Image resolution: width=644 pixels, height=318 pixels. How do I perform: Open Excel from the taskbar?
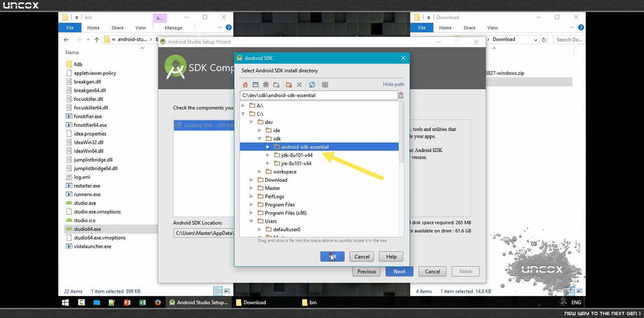[142, 302]
